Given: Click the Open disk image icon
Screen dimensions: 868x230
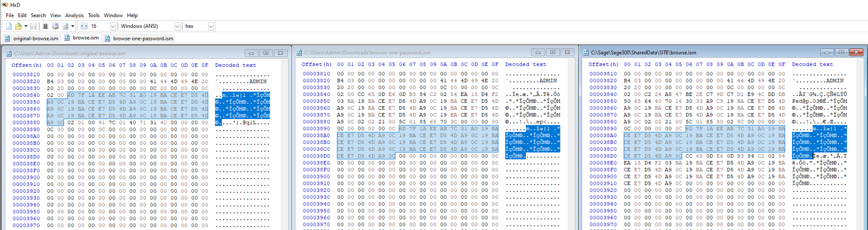Looking at the screenshot, I should [65, 26].
